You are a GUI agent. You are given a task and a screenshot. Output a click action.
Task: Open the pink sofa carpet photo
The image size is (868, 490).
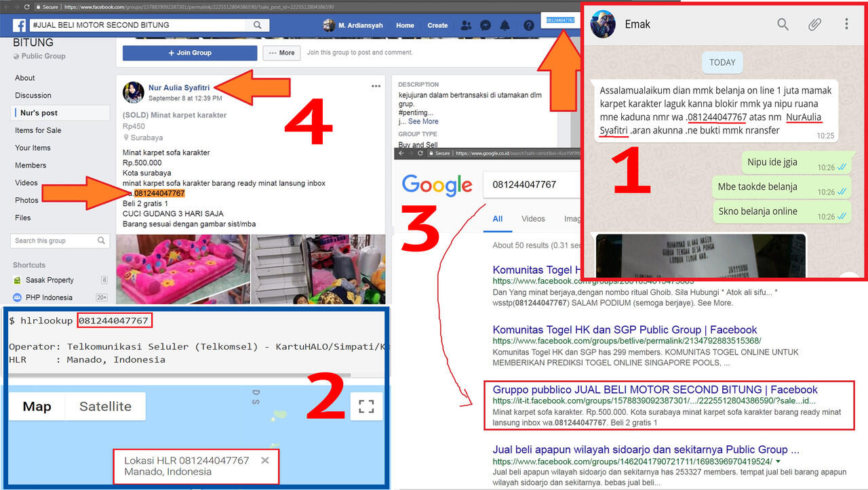182,269
